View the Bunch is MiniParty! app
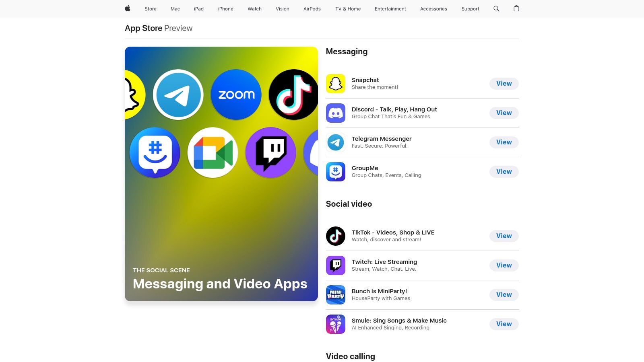The height and width of the screenshot is (362, 644). [504, 295]
